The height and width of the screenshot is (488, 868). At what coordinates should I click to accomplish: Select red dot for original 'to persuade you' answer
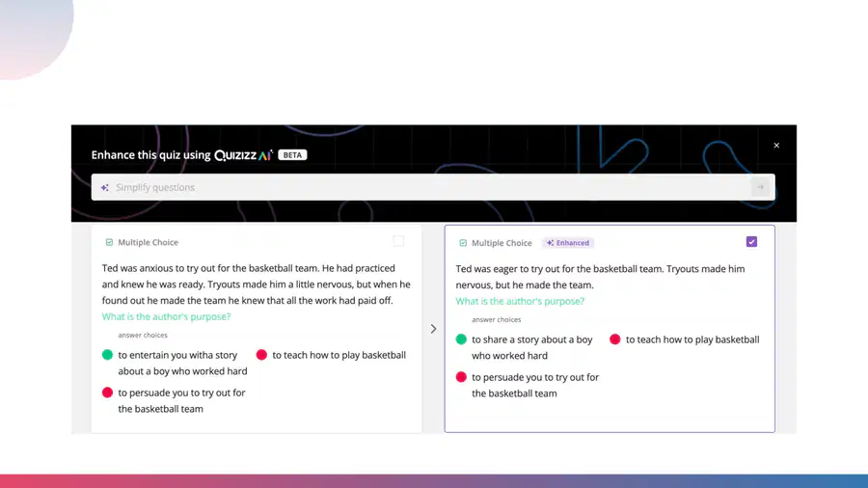pos(107,393)
